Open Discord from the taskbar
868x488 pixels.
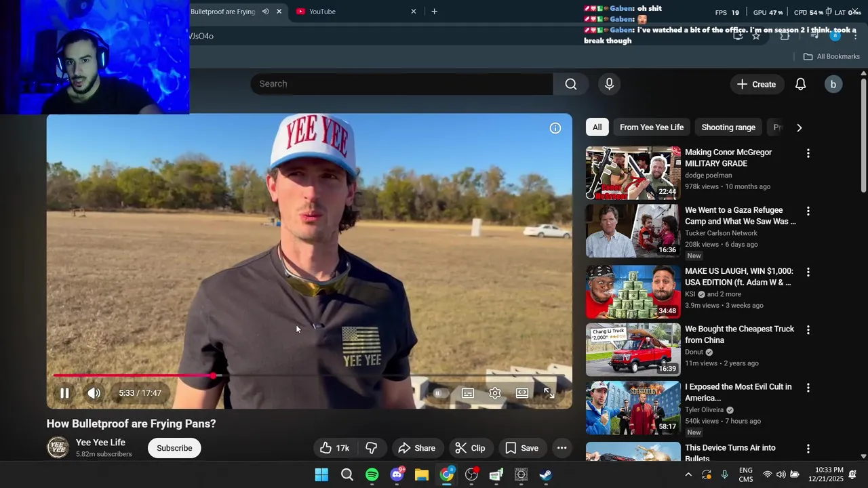point(397,474)
